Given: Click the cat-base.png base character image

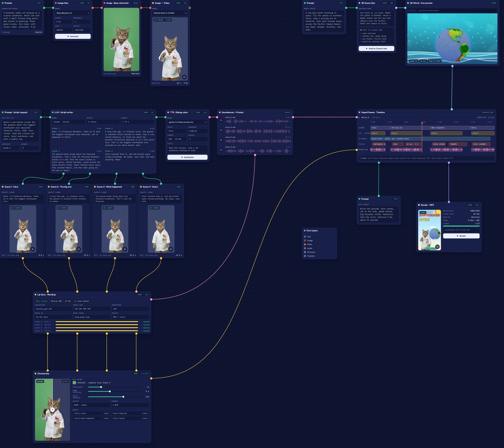Looking at the screenshot, I should (x=121, y=39).
